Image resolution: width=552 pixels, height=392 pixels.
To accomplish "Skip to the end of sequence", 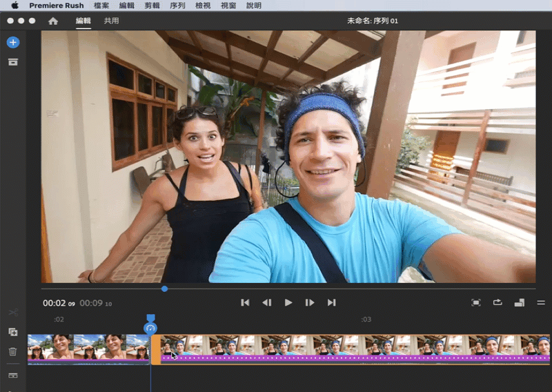I will point(331,302).
